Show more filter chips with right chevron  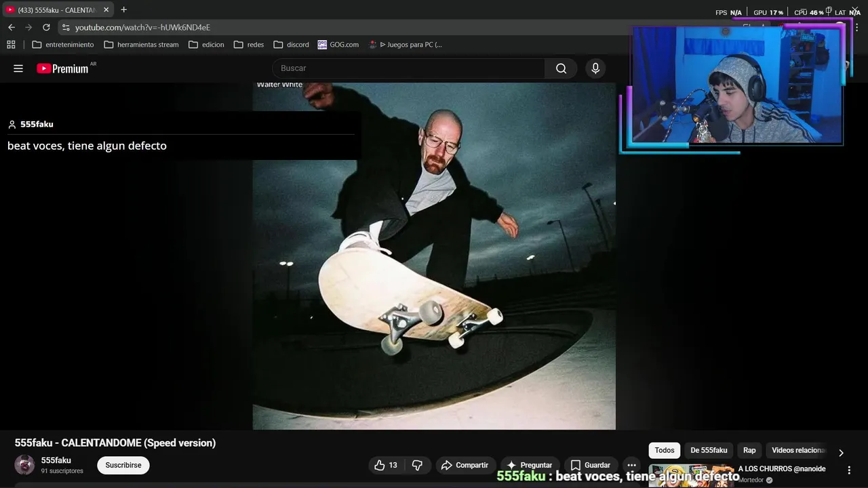pos(841,453)
